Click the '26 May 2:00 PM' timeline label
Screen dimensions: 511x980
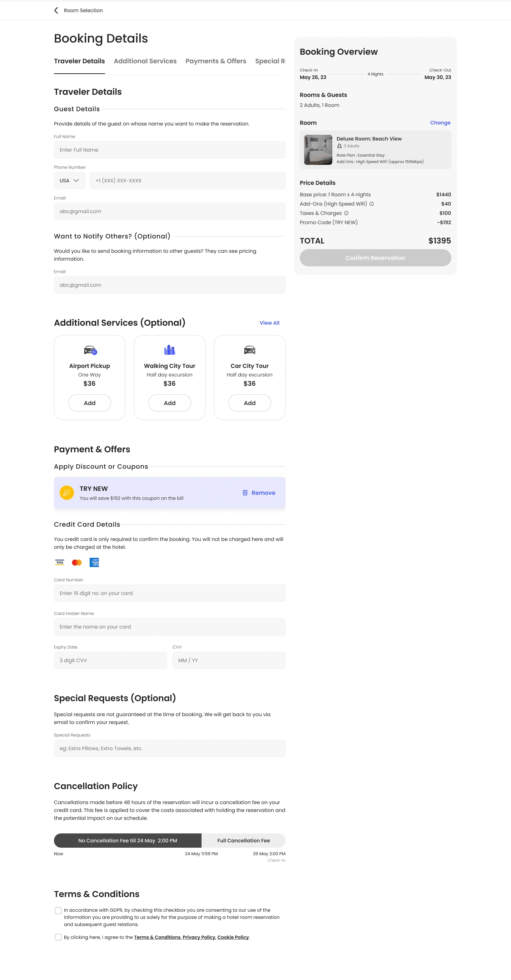(x=269, y=854)
